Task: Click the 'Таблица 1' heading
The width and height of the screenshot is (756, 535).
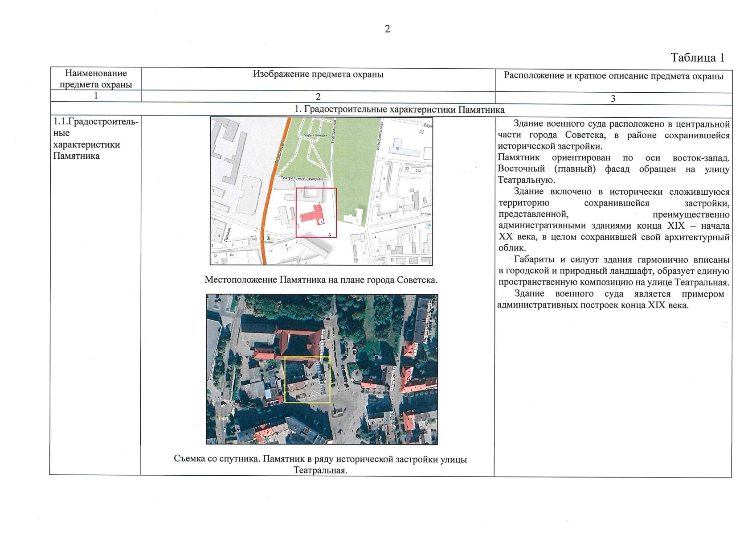Action: click(697, 58)
